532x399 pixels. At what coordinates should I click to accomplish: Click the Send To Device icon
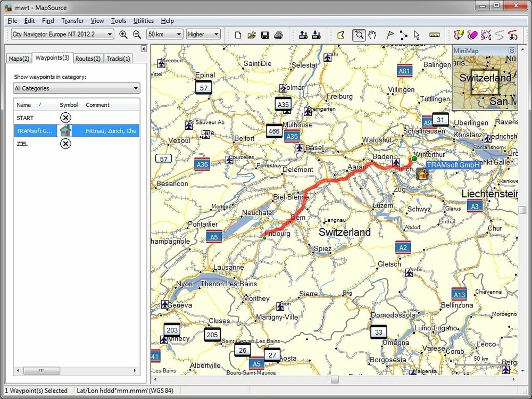pos(303,35)
